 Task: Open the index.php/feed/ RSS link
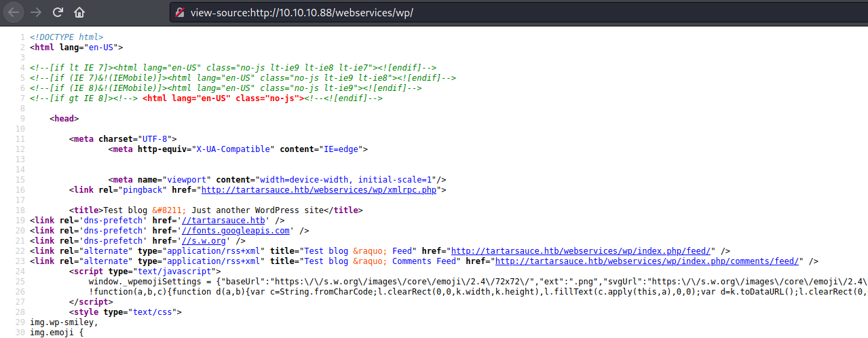click(x=582, y=250)
